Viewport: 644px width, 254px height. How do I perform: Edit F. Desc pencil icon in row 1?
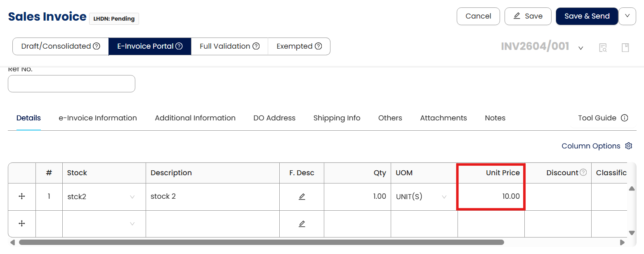pyautogui.click(x=302, y=197)
